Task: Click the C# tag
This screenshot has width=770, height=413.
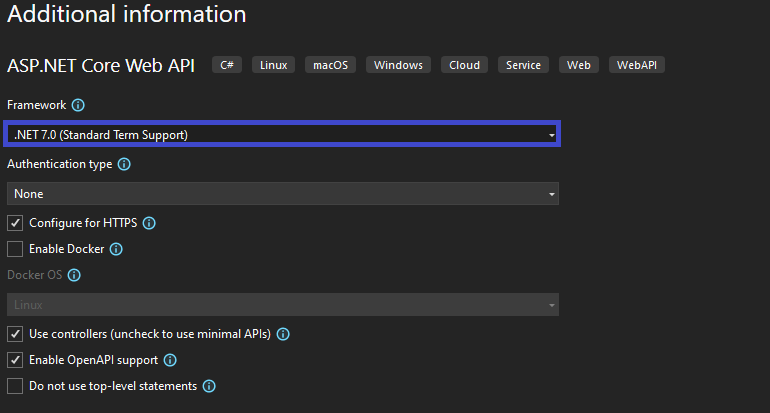Action: tap(227, 65)
